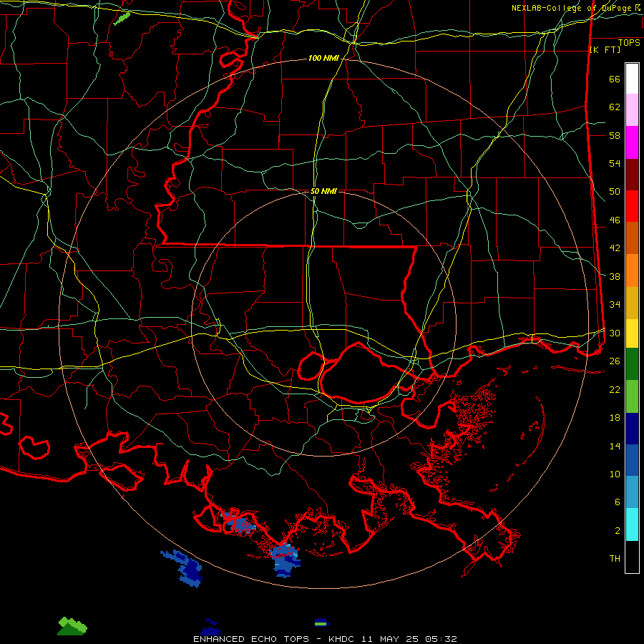This screenshot has width=644, height=644.
Task: Click the 6 value on the scale
Action: point(617,502)
